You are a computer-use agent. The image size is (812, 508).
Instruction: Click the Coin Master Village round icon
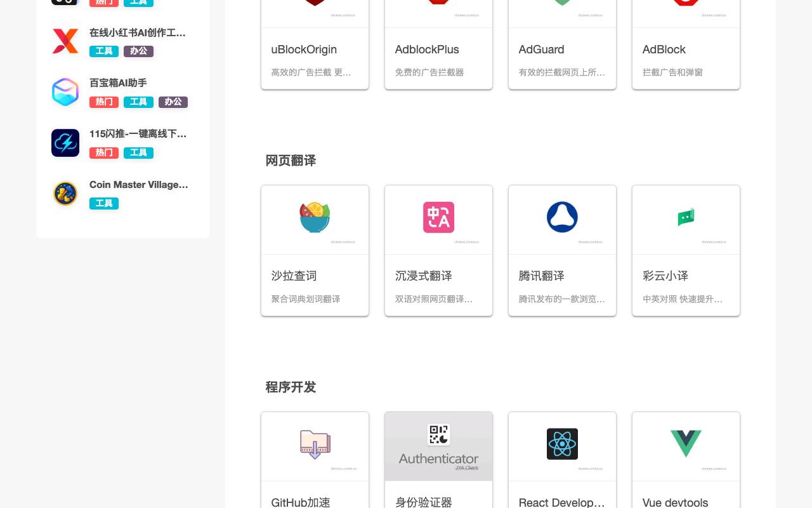tap(65, 194)
